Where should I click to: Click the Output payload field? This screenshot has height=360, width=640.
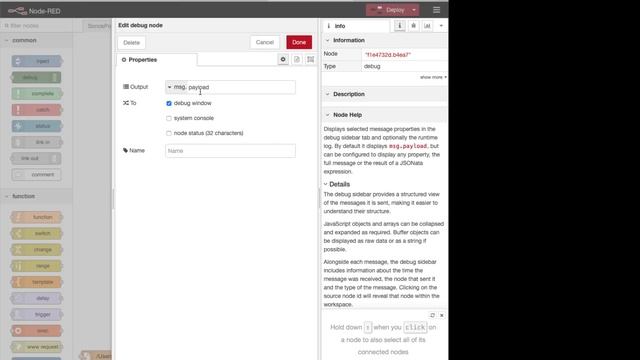click(x=241, y=87)
